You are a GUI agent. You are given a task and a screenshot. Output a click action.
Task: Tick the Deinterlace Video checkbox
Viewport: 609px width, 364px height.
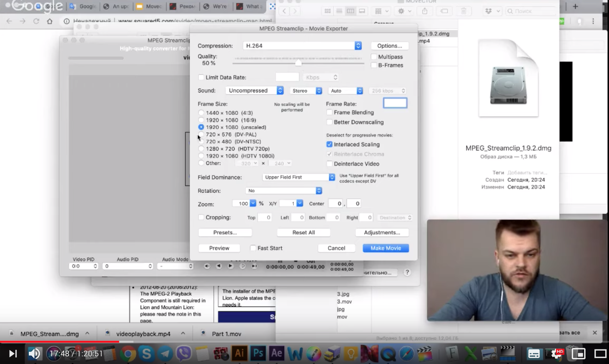(x=329, y=164)
